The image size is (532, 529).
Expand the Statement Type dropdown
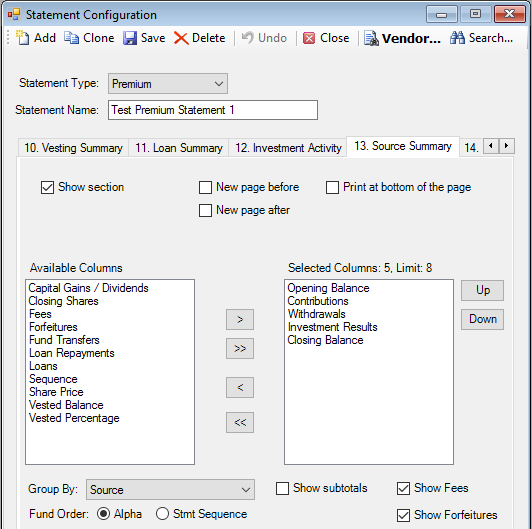coord(168,83)
